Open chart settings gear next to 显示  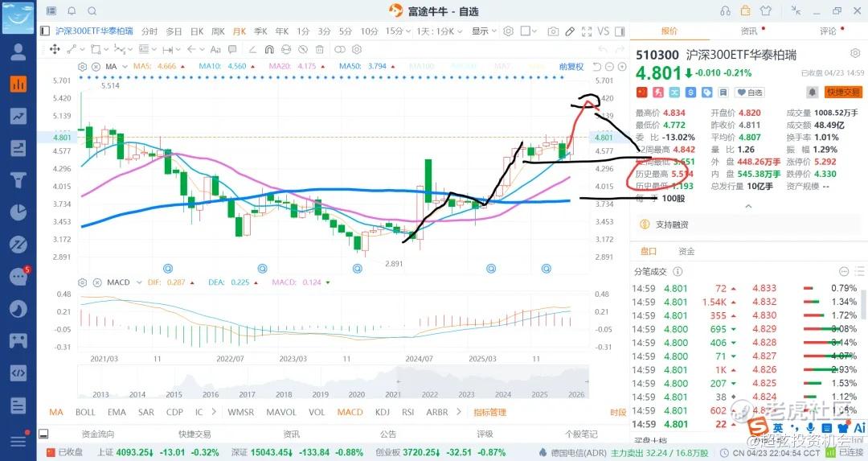tap(508, 31)
